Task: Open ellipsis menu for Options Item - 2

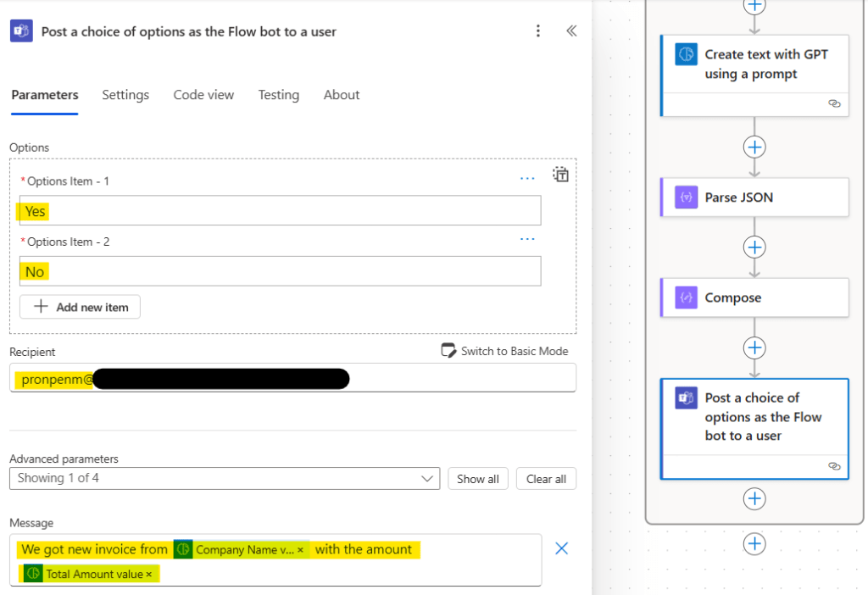Action: point(527,240)
